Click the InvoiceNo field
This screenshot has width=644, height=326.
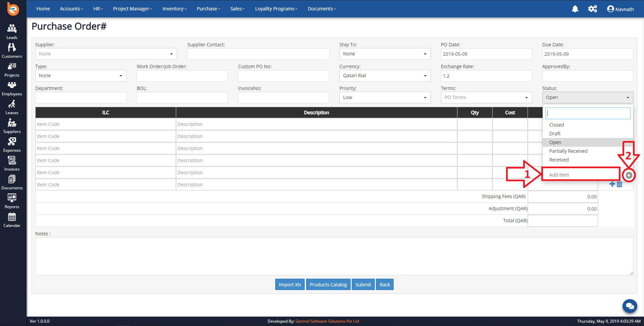284,97
